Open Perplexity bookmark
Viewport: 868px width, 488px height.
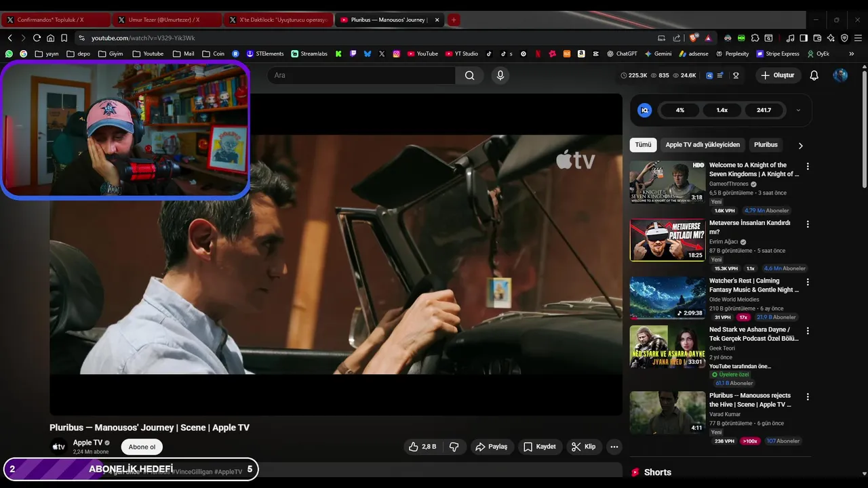(732, 54)
